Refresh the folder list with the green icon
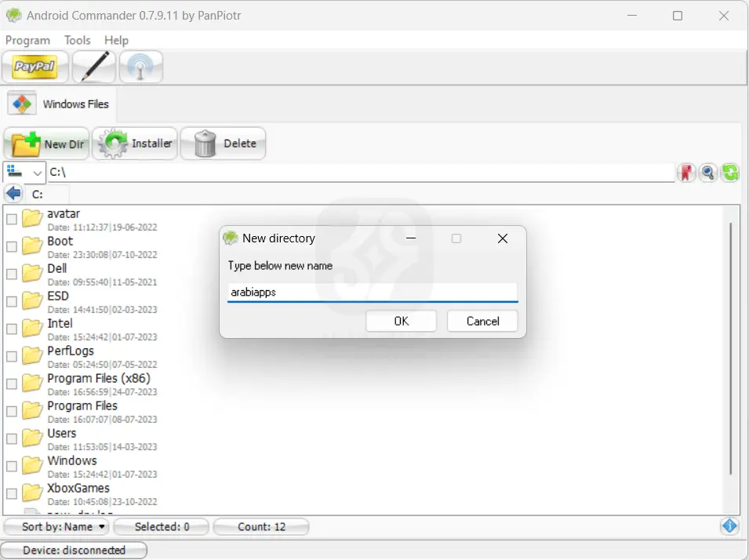This screenshot has width=749, height=560. tap(730, 173)
